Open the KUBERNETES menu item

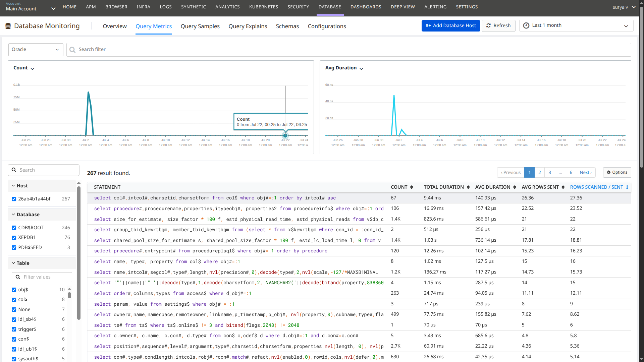[x=264, y=7]
